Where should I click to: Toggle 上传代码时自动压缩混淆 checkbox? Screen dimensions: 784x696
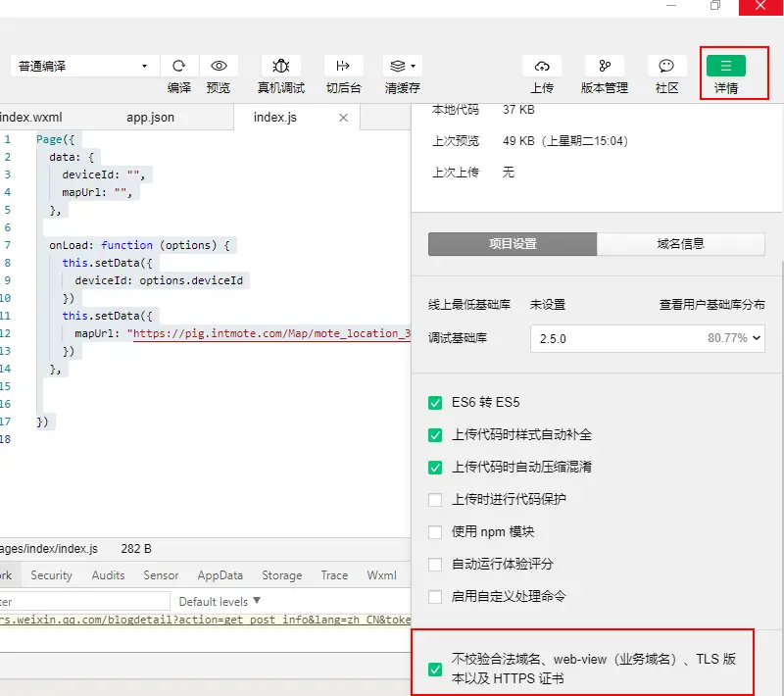tap(435, 468)
